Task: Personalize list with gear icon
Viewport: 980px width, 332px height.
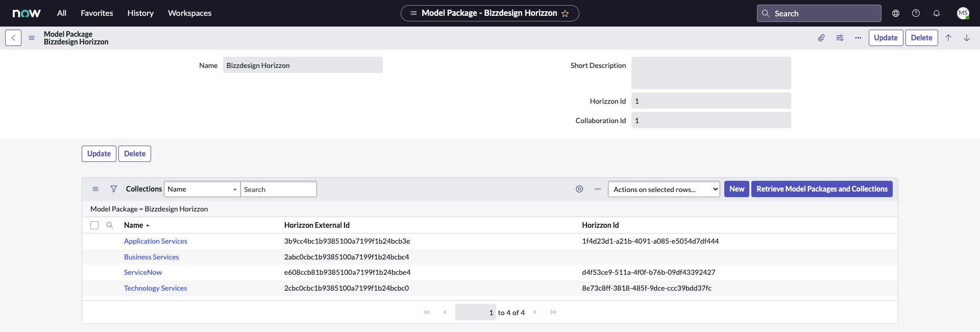Action: (x=579, y=189)
